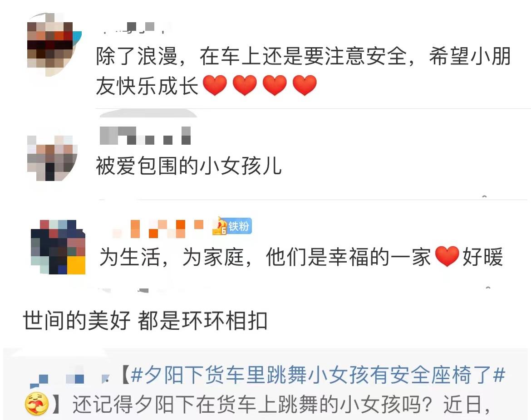Click the last of four red hearts
531x420 pixels.
point(305,85)
